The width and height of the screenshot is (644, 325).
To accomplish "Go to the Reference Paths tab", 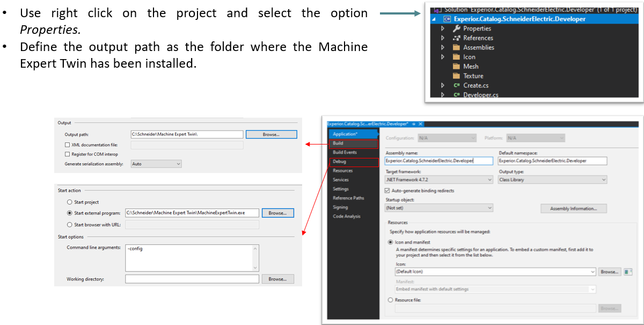I will tap(353, 198).
